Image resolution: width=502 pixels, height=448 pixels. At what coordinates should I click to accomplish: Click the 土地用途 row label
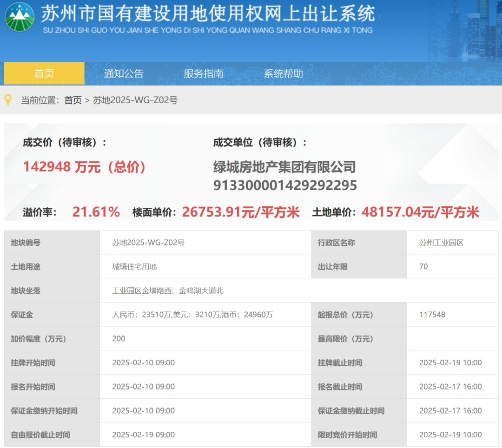coord(26,267)
